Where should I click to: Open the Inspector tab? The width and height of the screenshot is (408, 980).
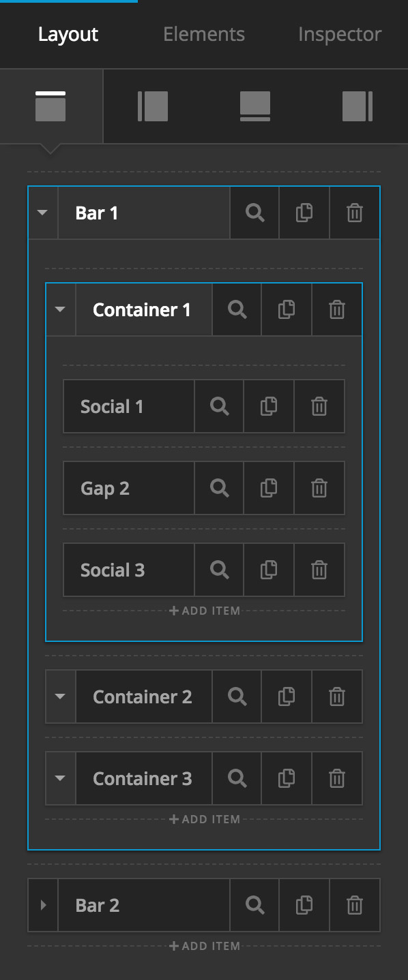(x=339, y=34)
